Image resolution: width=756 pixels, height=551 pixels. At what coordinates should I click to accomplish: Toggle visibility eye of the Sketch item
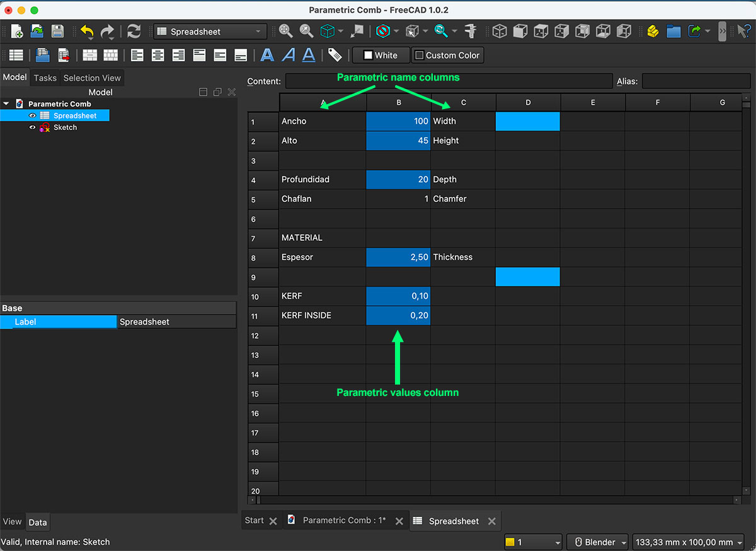point(32,127)
